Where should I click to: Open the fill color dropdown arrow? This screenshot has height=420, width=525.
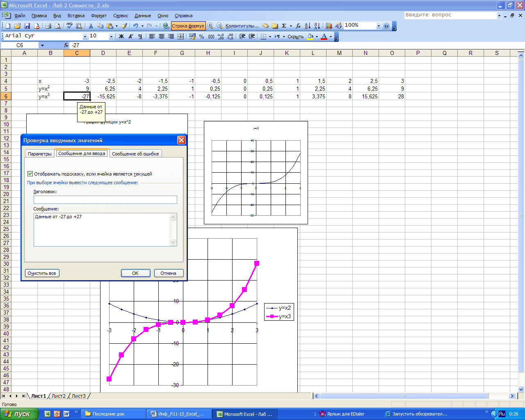317,37
